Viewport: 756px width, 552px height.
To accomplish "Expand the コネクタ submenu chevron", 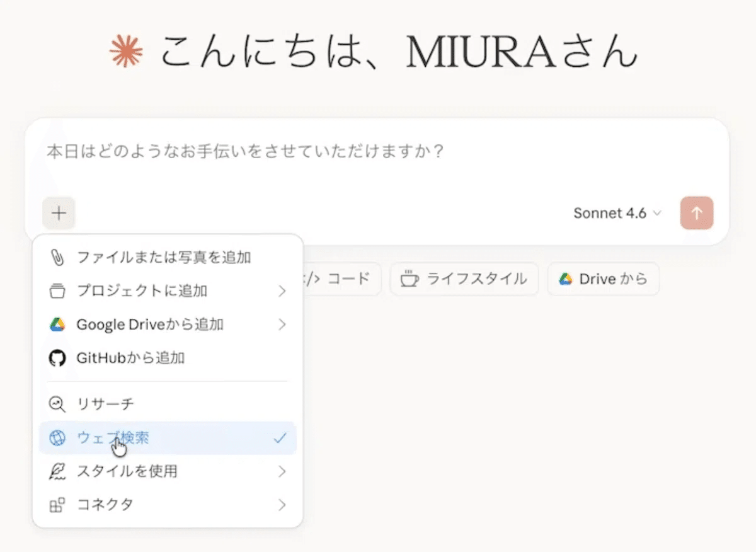I will 282,505.
